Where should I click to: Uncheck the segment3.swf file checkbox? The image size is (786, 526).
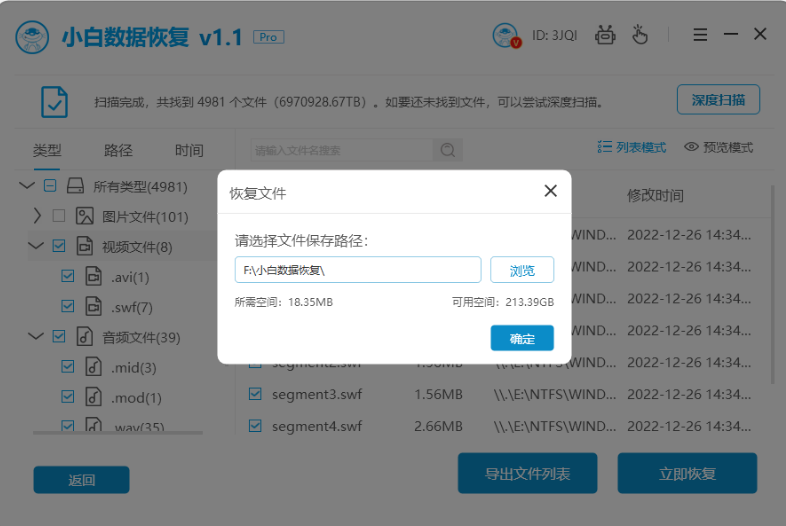255,394
